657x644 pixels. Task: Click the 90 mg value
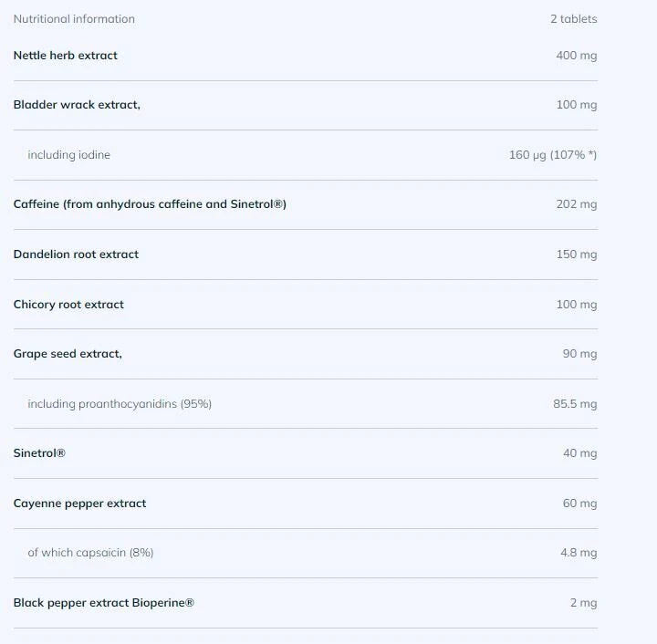click(x=579, y=354)
